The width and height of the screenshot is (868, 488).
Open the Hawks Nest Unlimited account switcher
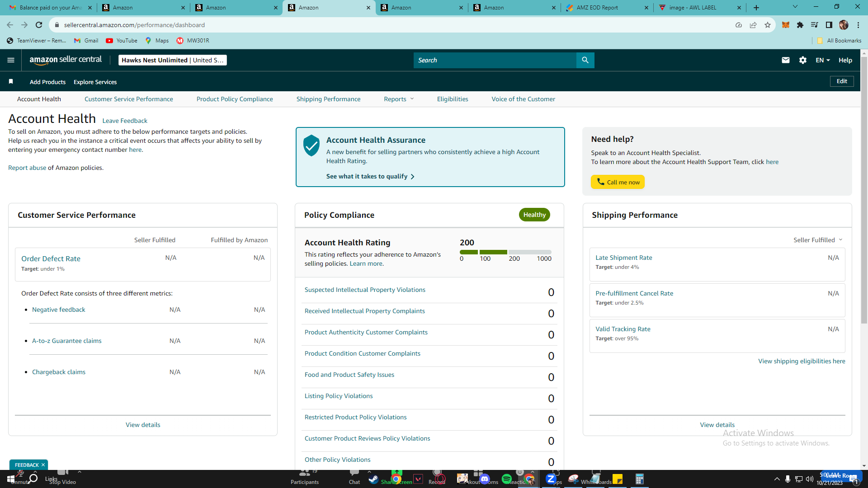tap(173, 60)
